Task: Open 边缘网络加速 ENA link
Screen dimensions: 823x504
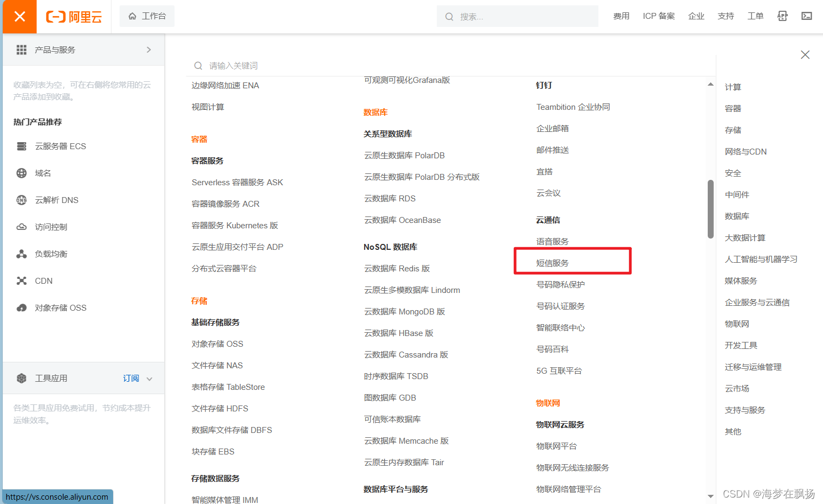Action: pos(226,85)
